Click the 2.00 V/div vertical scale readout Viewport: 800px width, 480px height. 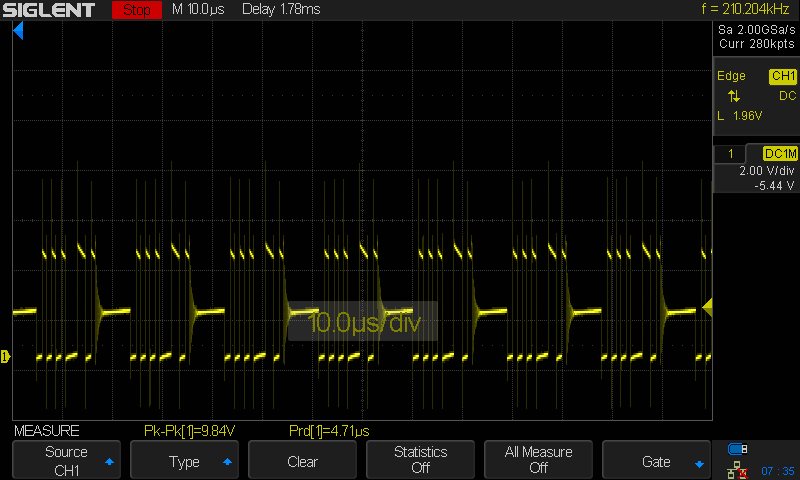click(766, 171)
